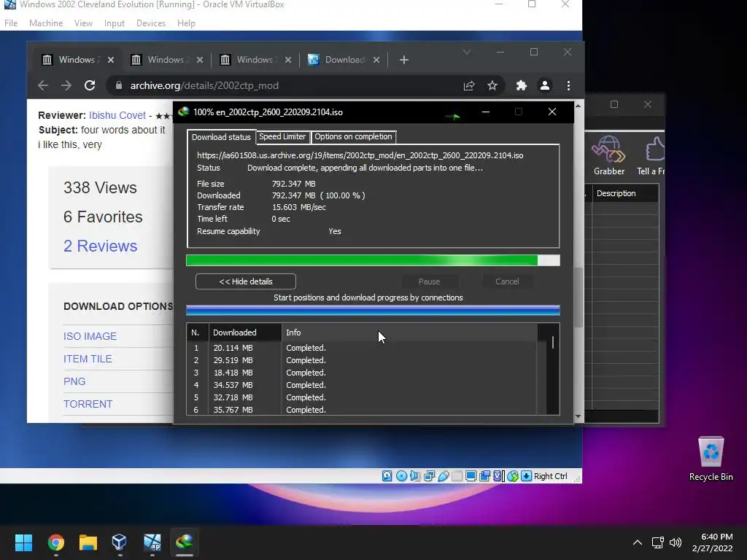This screenshot has height=560, width=747.
Task: Click connections list scrollbar thumb
Action: pyautogui.click(x=553, y=343)
